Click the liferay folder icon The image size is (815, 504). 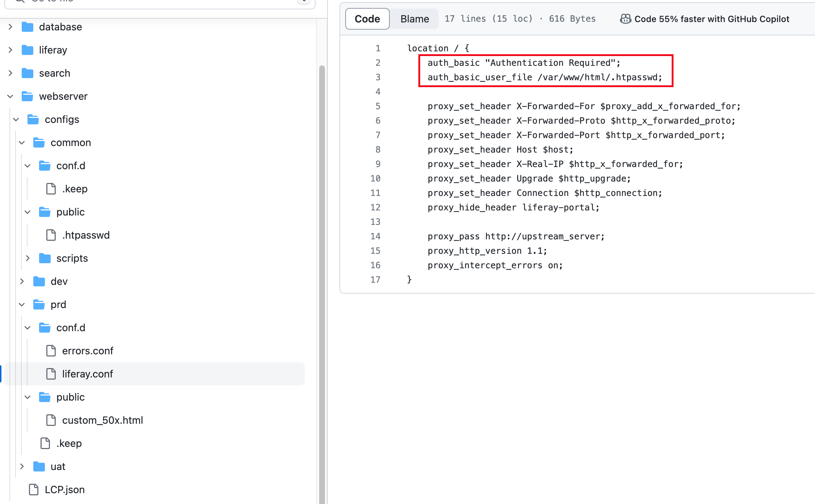pos(28,50)
